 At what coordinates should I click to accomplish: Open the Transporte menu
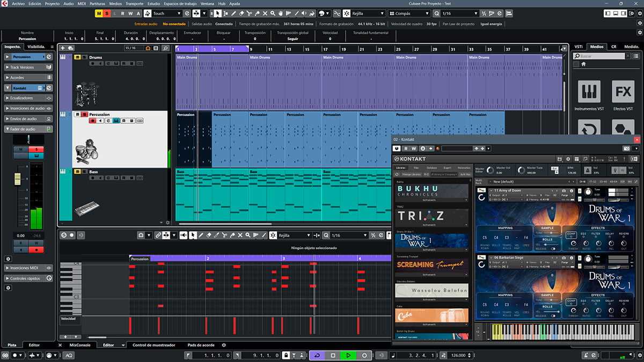click(134, 4)
